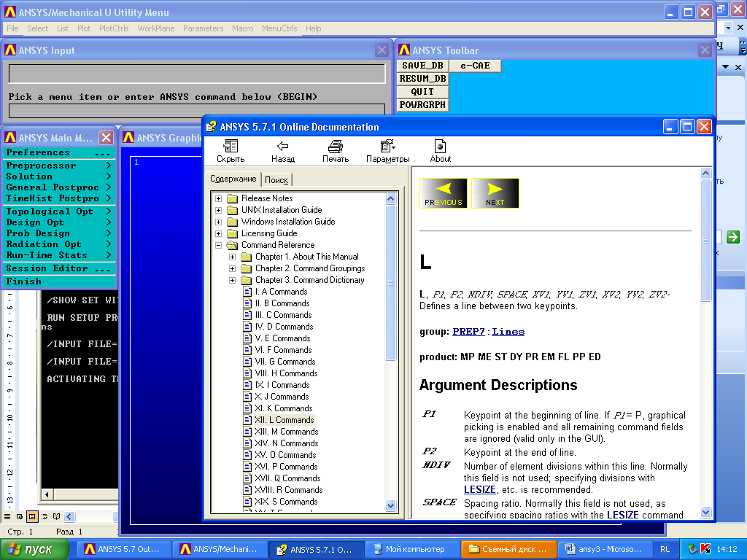This screenshot has height=560, width=747.
Task: Print the topic with the Печать icon
Action: [x=336, y=146]
